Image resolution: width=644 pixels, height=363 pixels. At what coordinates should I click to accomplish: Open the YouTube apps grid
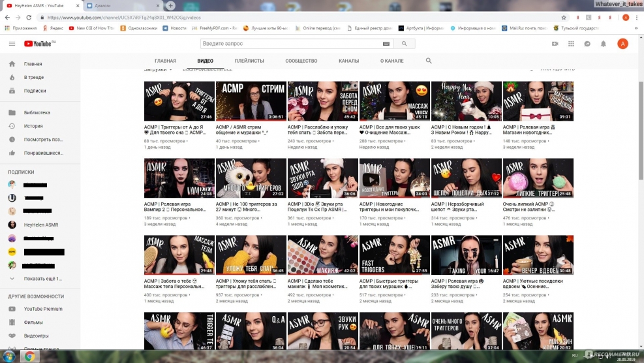coord(572,44)
